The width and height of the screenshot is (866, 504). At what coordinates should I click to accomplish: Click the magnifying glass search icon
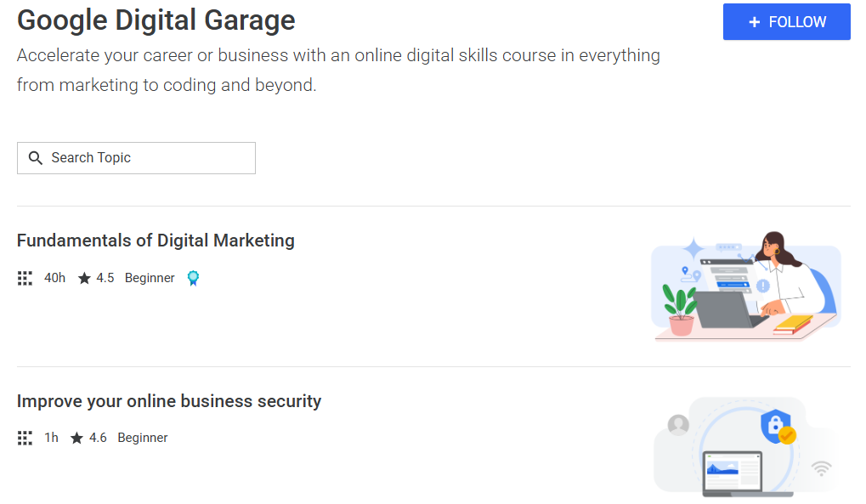coord(35,157)
